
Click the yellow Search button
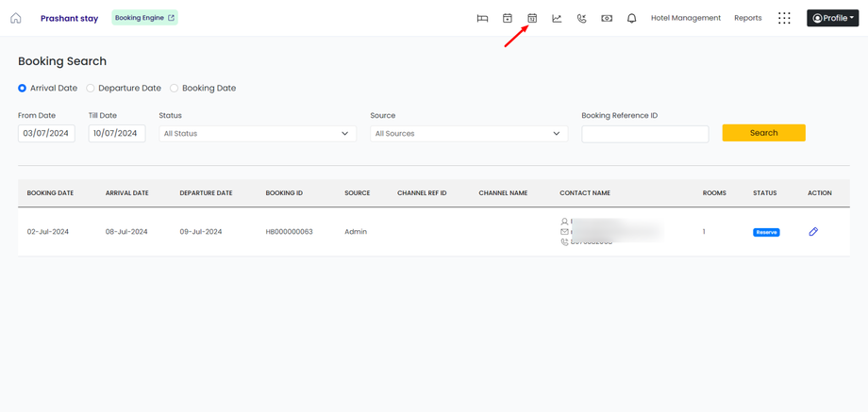pos(763,133)
